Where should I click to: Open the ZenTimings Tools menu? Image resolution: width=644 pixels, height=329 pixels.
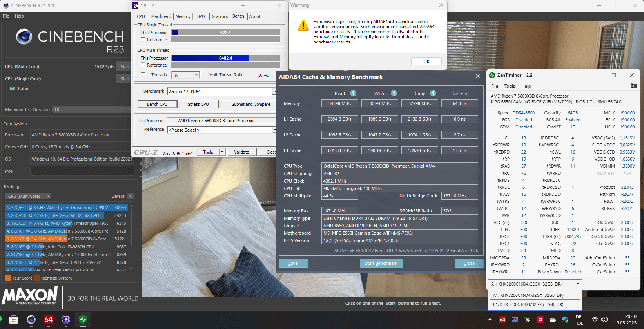[x=510, y=86]
